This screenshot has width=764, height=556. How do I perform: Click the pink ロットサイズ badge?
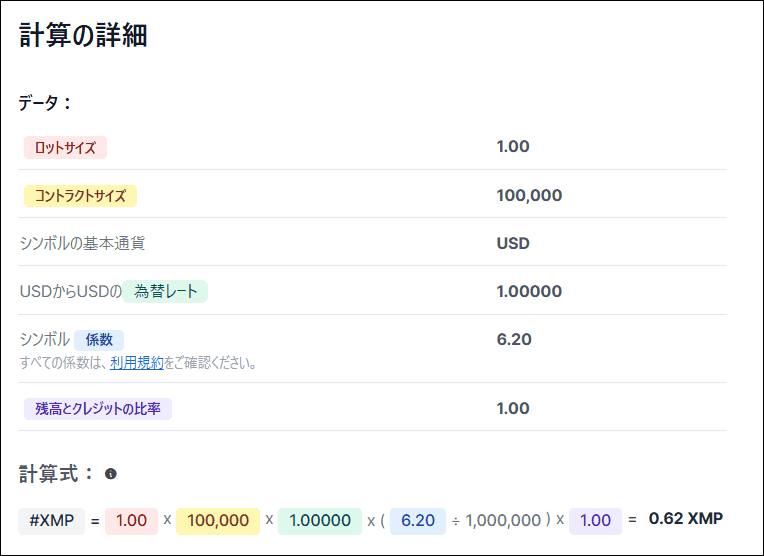65,148
